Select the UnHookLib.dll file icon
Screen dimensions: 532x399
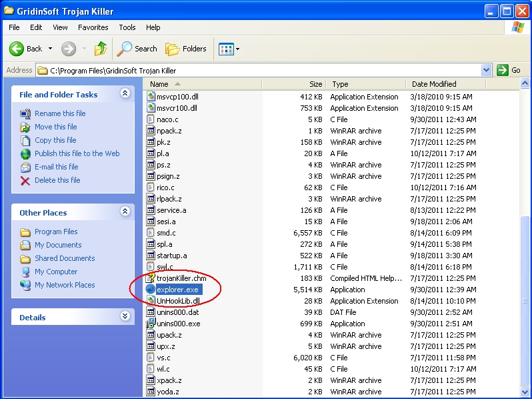pos(151,300)
